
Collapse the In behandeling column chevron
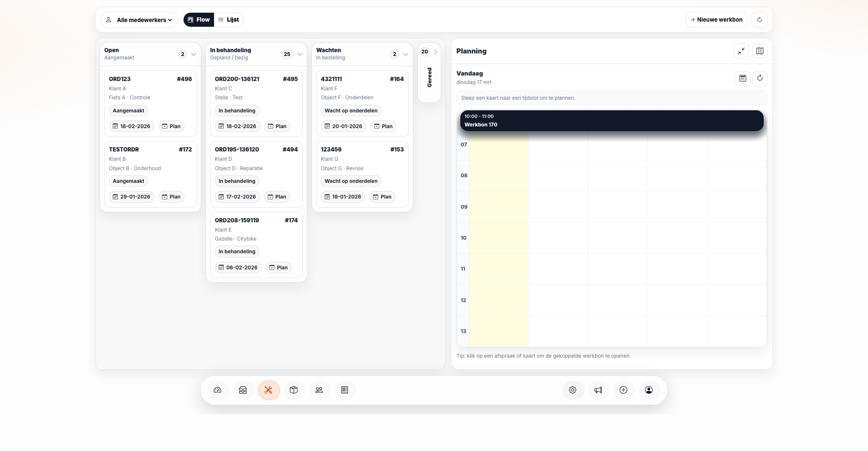tap(300, 54)
